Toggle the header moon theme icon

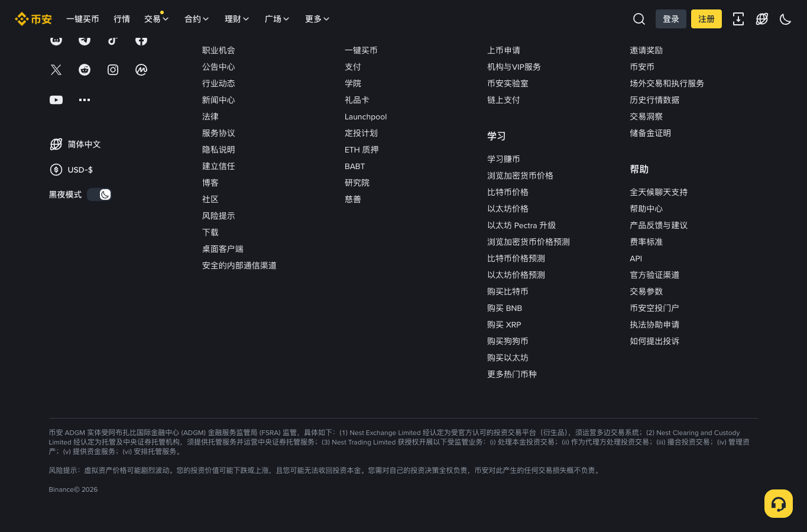click(786, 19)
